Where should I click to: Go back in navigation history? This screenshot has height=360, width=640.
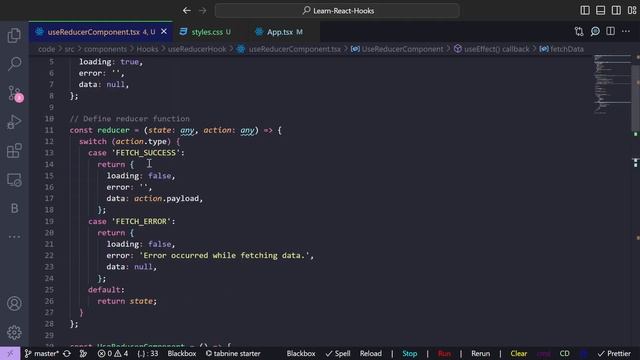187,11
